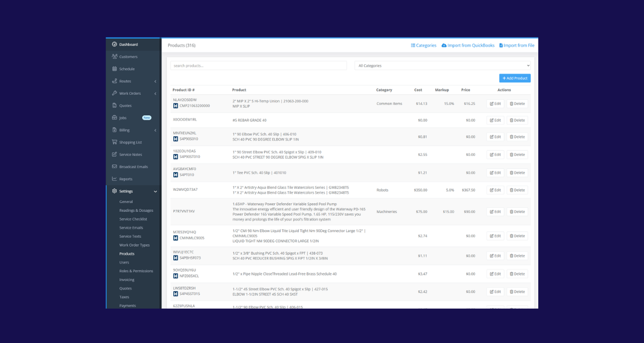This screenshot has height=343, width=644.
Task: Open the Taxes settings item
Action: (124, 297)
